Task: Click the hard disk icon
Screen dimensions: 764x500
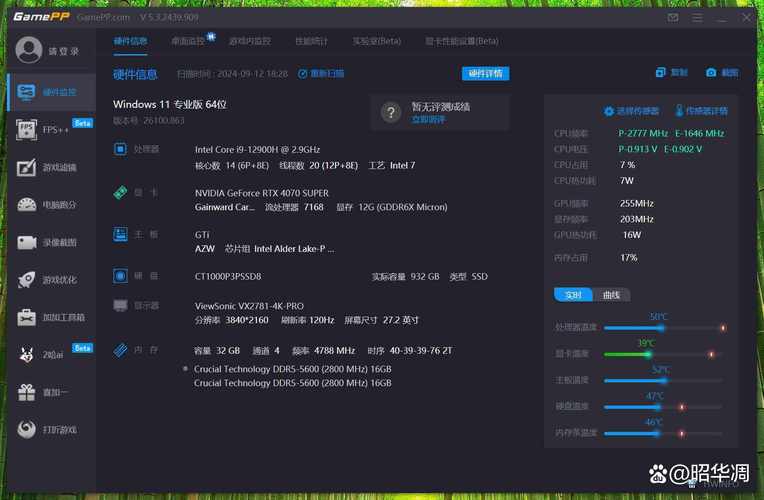Action: 120,276
